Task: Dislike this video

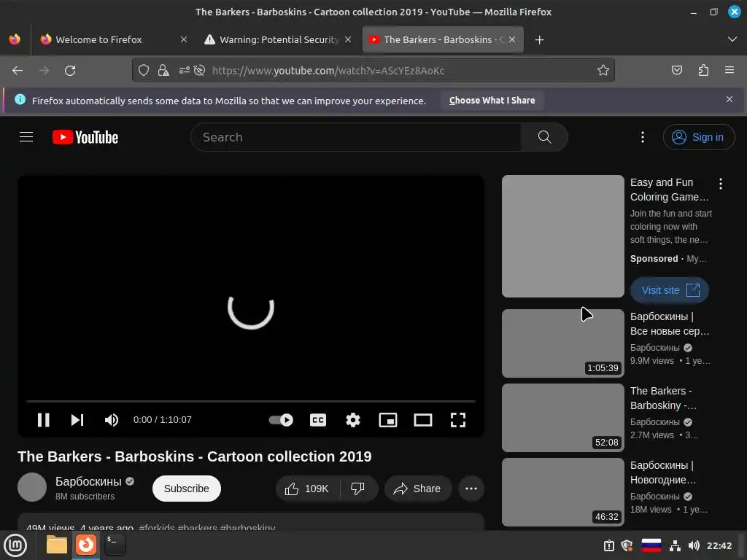Action: tap(358, 489)
